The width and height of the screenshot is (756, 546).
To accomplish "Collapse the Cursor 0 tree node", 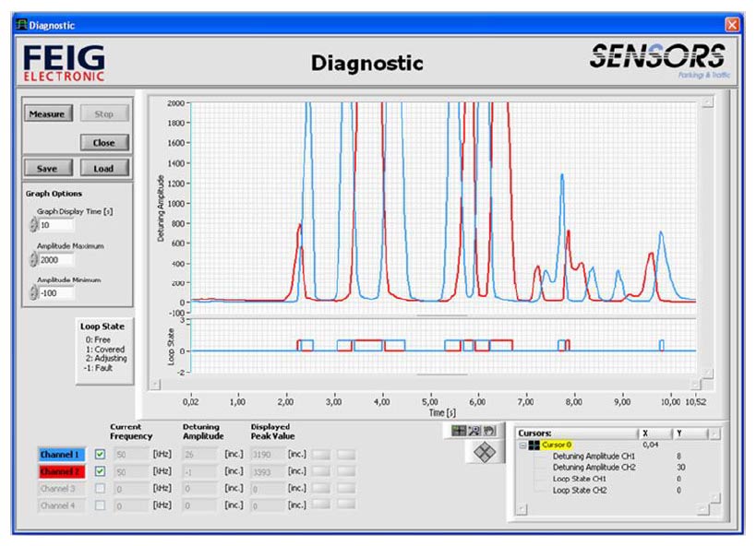I will click(x=522, y=445).
